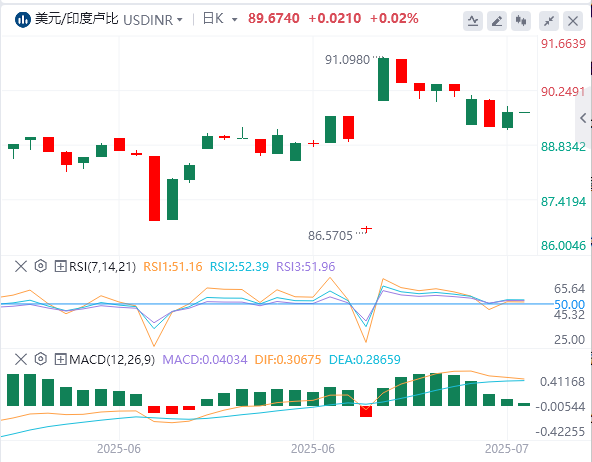Close the chart with top X

(573, 21)
